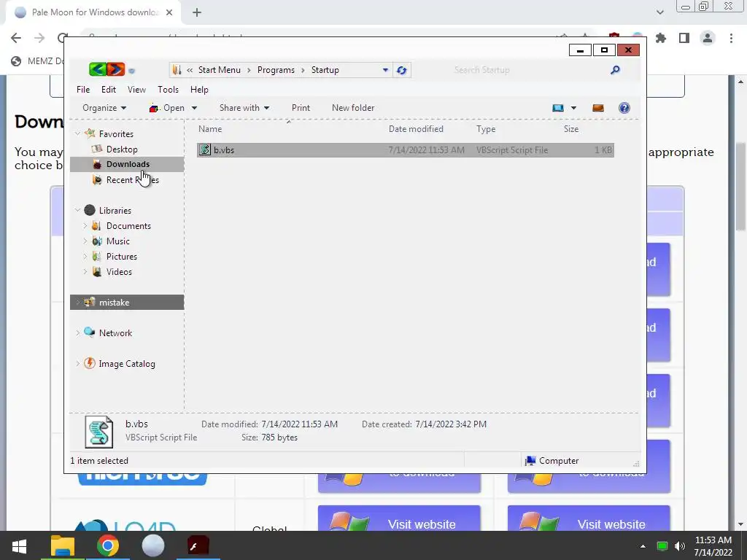The image size is (747, 560).
Task: Open the Help menu
Action: point(199,90)
